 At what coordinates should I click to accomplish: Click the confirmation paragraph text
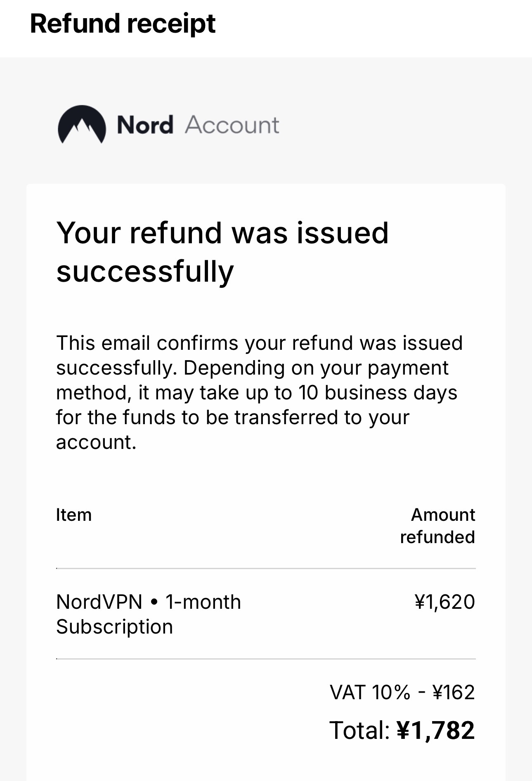[259, 392]
